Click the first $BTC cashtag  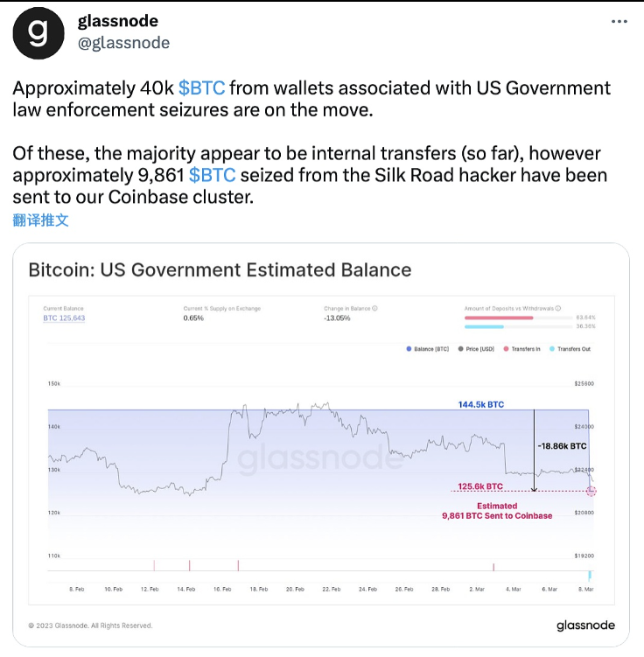202,88
